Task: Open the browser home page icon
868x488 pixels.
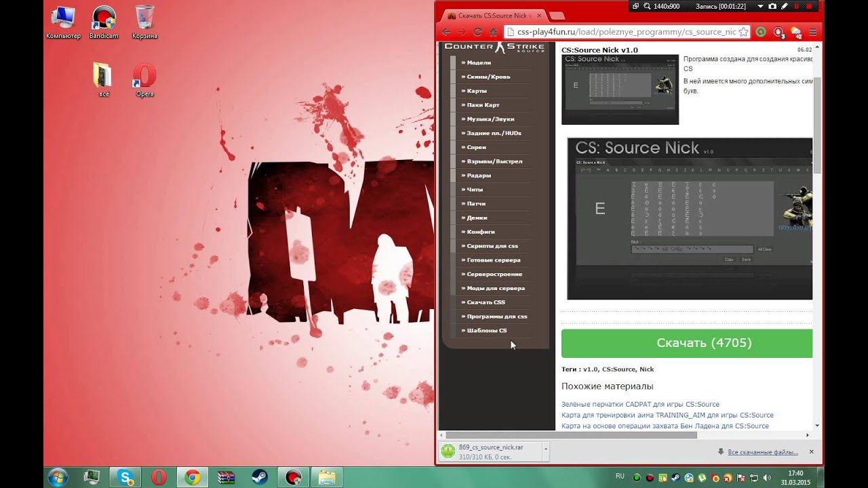Action: point(493,32)
